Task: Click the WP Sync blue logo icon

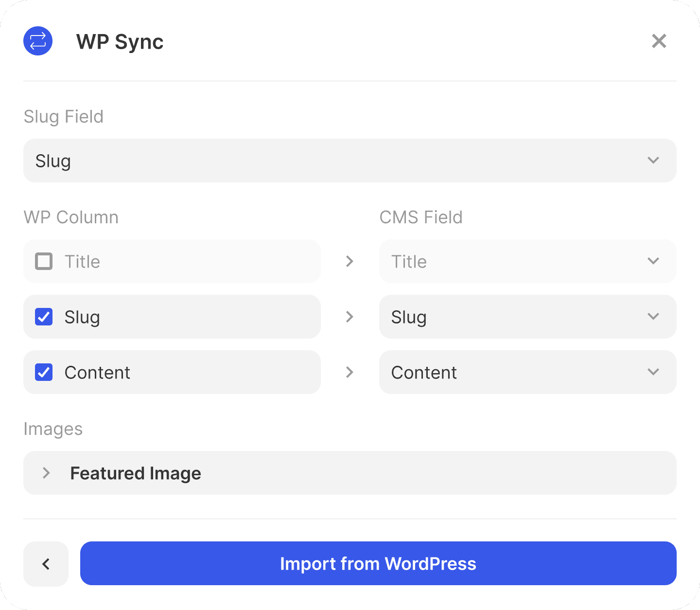Action: [x=38, y=41]
